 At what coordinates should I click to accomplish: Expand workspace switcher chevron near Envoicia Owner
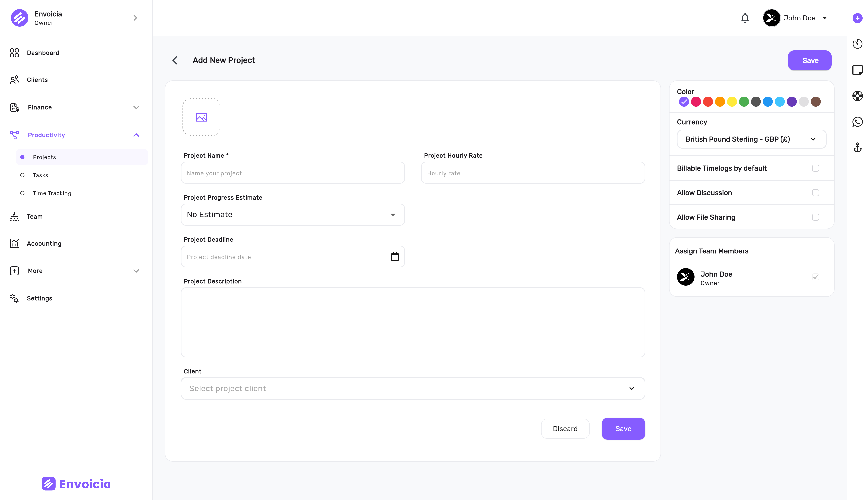point(135,18)
